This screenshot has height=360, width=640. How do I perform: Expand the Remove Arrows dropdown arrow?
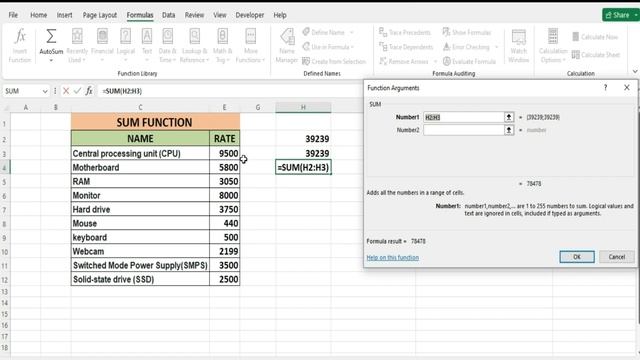(435, 62)
